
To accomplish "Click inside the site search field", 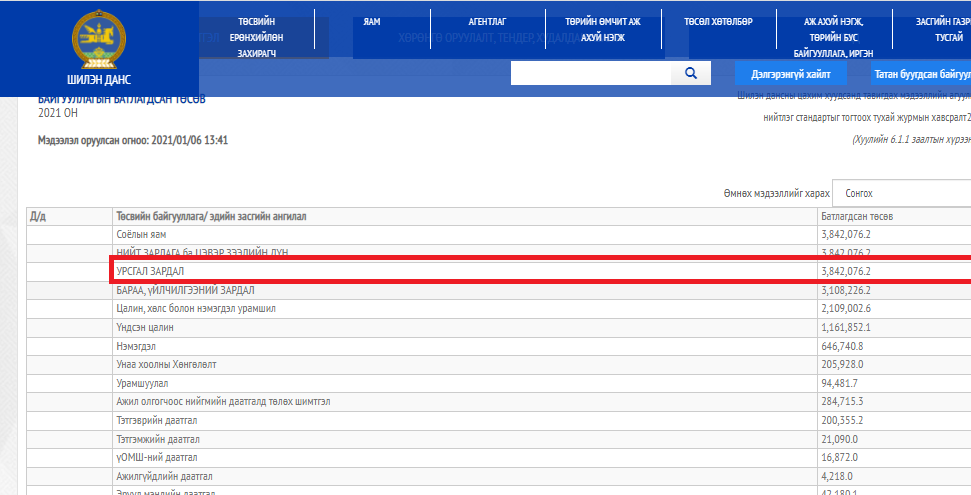I will pyautogui.click(x=591, y=73).
